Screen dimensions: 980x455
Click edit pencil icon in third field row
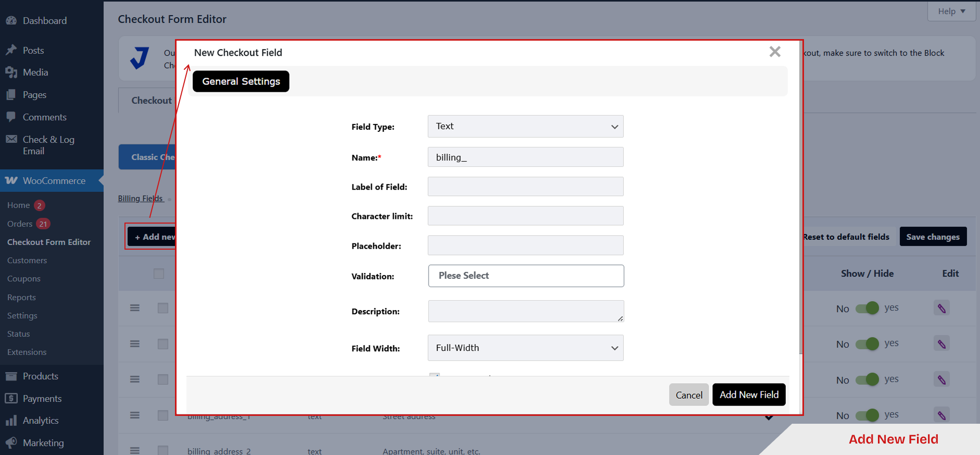click(941, 379)
